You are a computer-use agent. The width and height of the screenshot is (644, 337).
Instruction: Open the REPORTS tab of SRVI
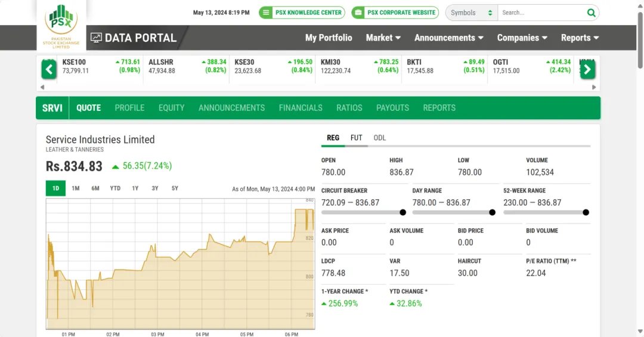[439, 108]
